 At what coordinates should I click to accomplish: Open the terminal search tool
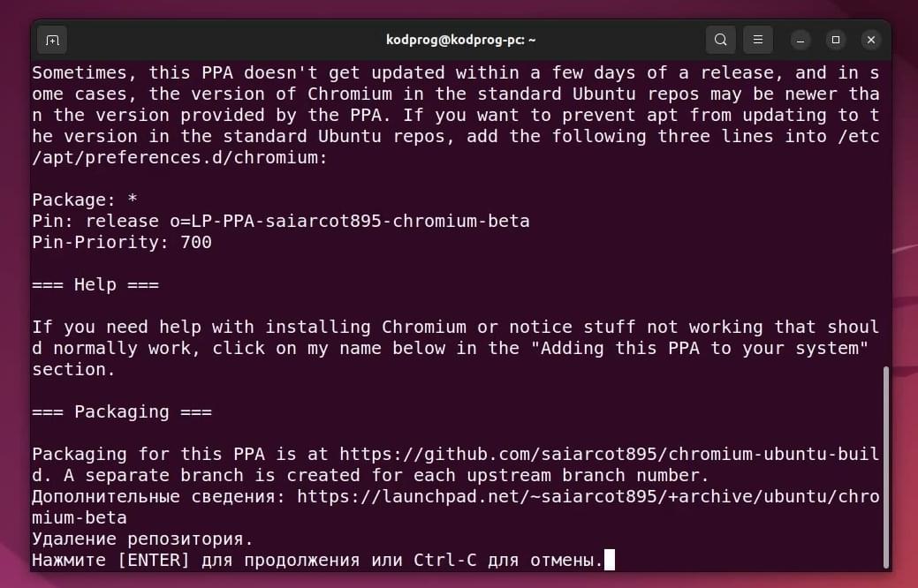coord(721,40)
